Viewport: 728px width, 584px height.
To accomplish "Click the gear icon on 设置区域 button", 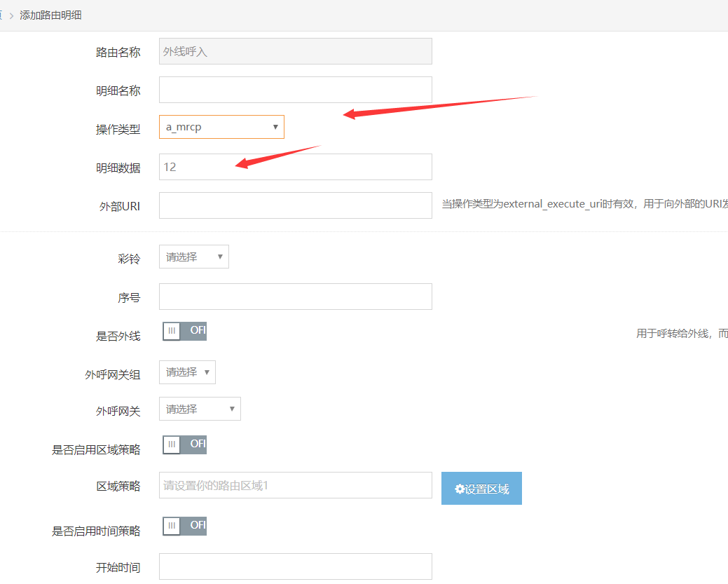I will (x=460, y=489).
